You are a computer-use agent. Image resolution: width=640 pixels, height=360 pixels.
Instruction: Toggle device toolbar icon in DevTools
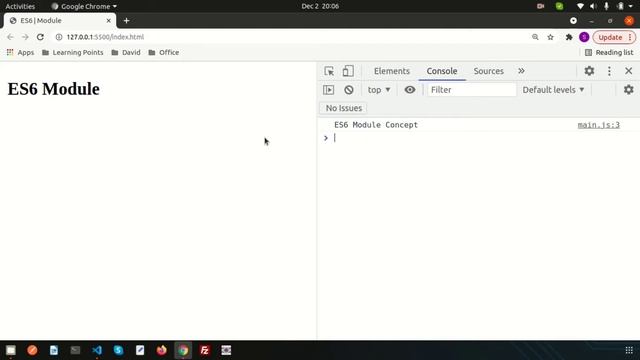(348, 71)
